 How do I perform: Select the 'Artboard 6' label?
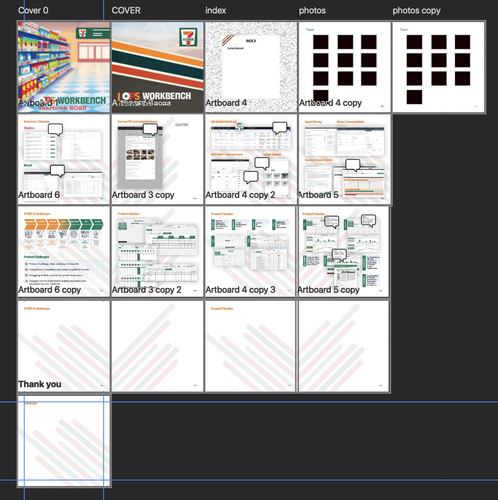coord(39,195)
